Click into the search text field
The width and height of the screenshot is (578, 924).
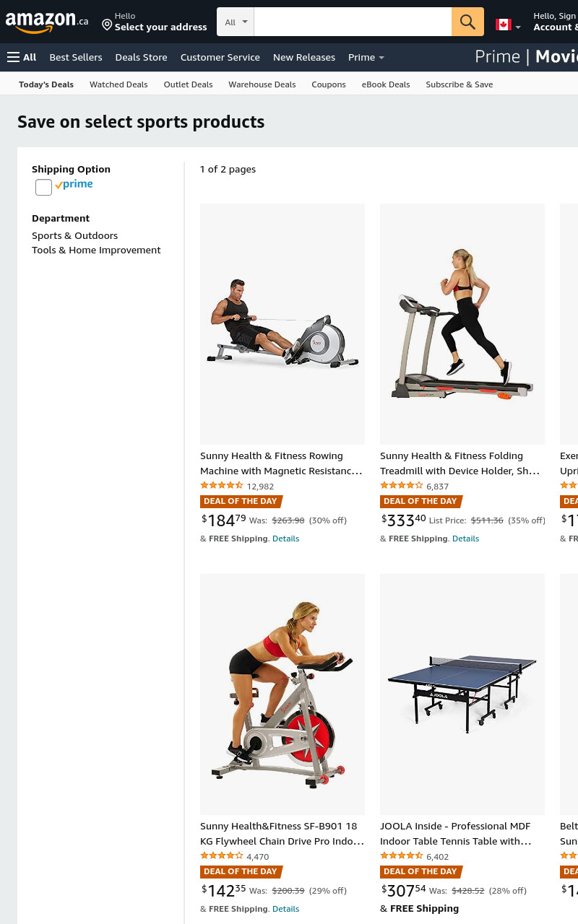click(x=353, y=22)
